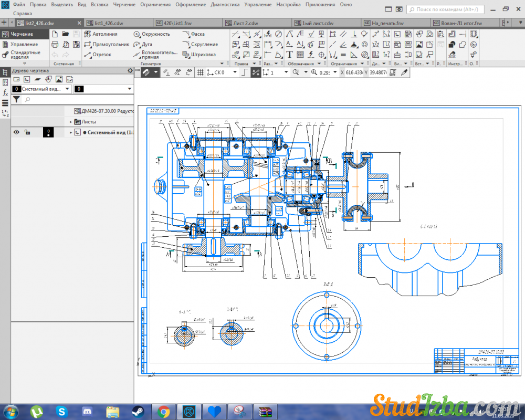Toggle visibility eye of Системный вид

16,132
